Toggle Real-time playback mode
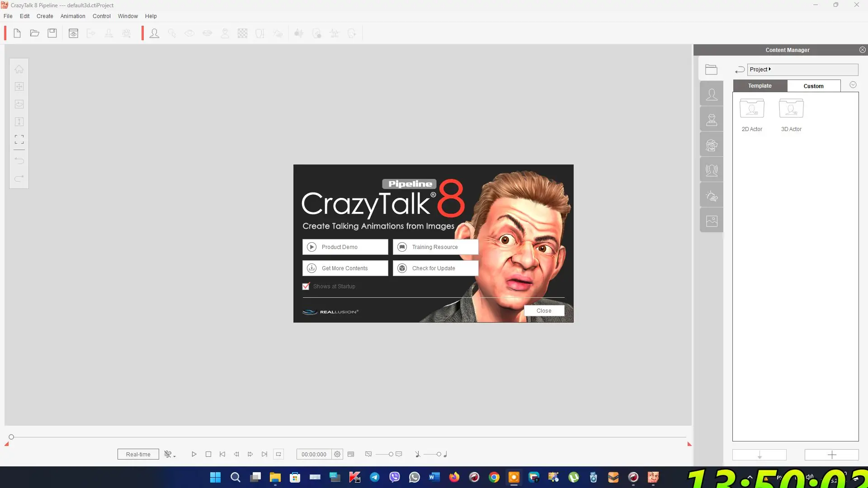 pyautogui.click(x=138, y=455)
